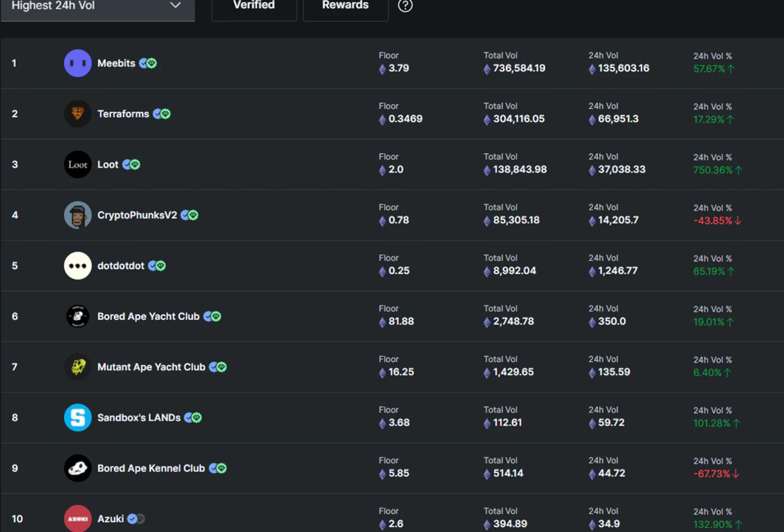This screenshot has width=784, height=532.
Task: Open the Sandbox's LANDs collection avatar
Action: point(78,417)
